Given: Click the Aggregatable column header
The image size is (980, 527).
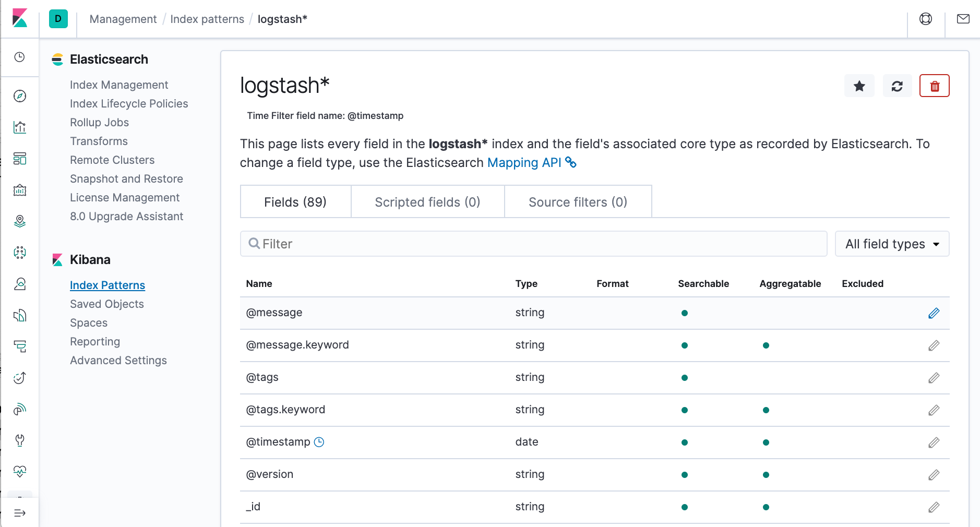Looking at the screenshot, I should [790, 283].
